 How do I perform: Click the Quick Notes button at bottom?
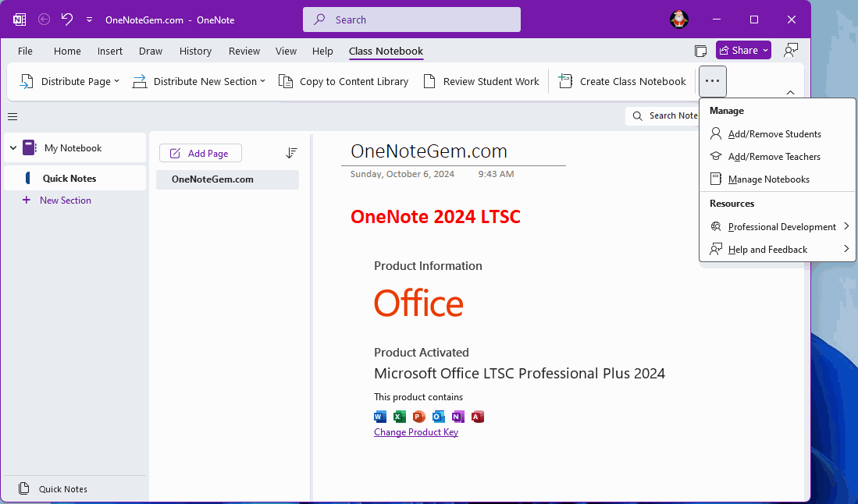point(53,488)
